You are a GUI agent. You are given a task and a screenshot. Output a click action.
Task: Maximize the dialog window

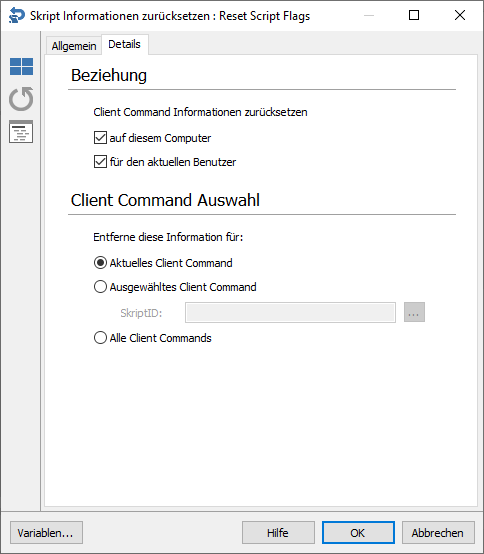[x=414, y=15]
